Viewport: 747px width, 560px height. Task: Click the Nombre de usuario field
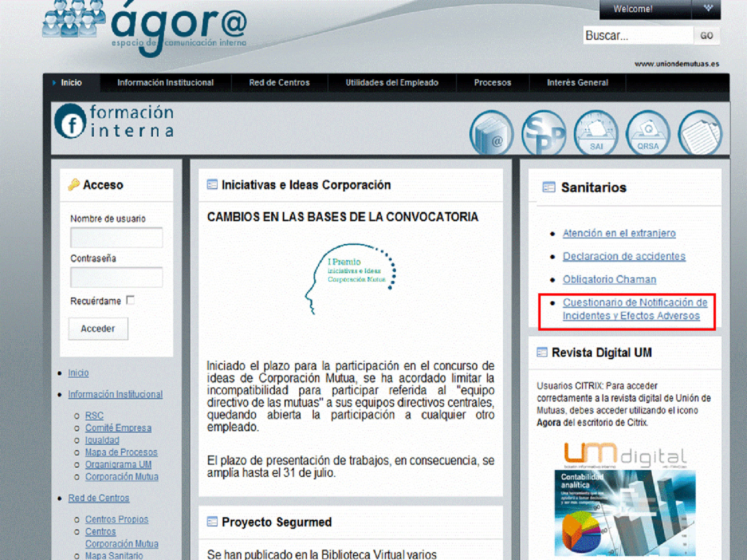point(116,238)
